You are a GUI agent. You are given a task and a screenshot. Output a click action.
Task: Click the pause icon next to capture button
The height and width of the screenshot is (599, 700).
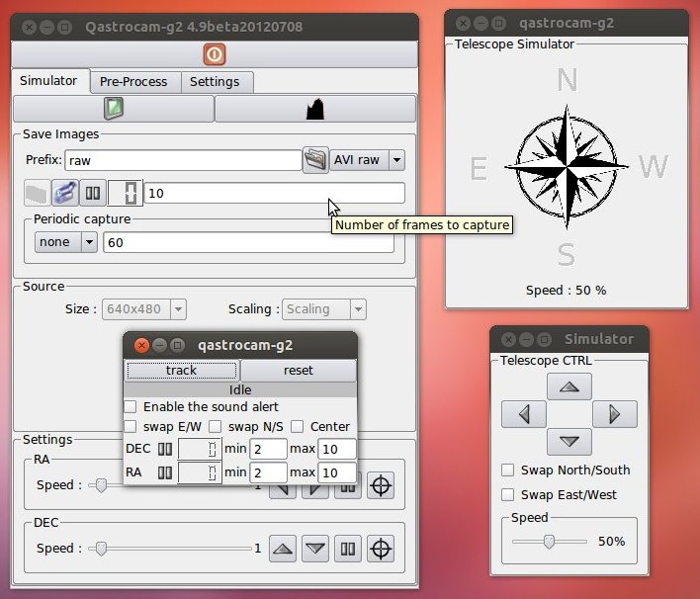(x=93, y=194)
